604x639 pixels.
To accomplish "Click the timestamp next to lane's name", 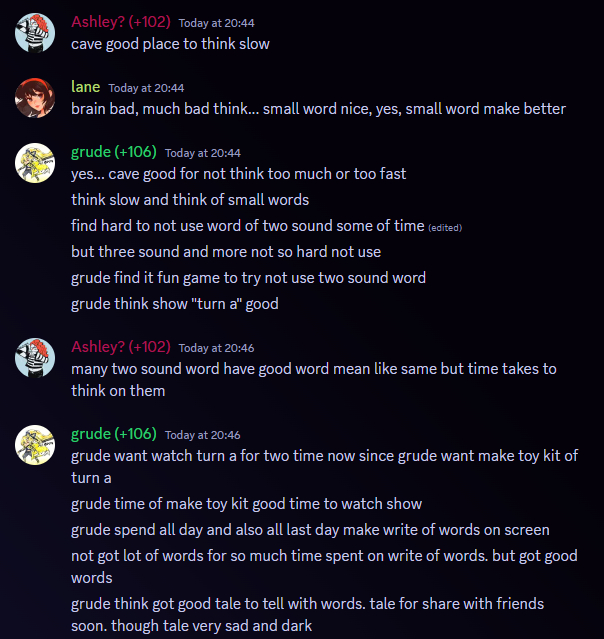I will (x=146, y=88).
